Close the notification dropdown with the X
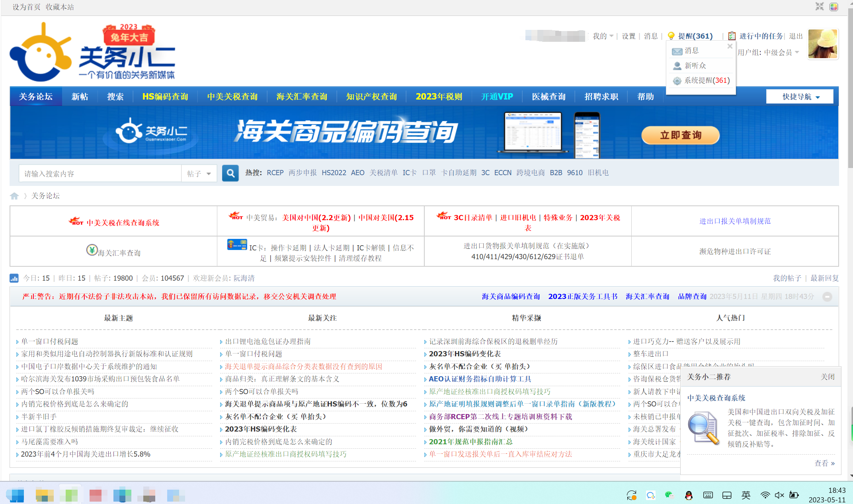 pos(730,46)
